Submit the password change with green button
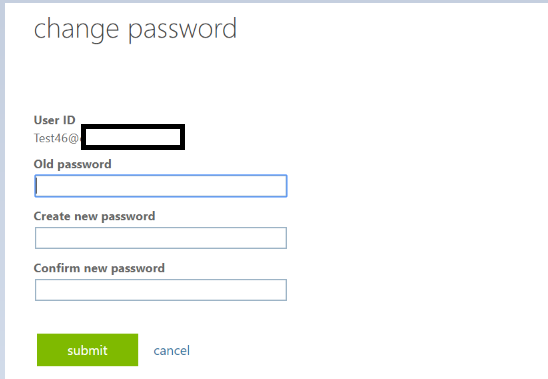The width and height of the screenshot is (548, 379). 87,350
